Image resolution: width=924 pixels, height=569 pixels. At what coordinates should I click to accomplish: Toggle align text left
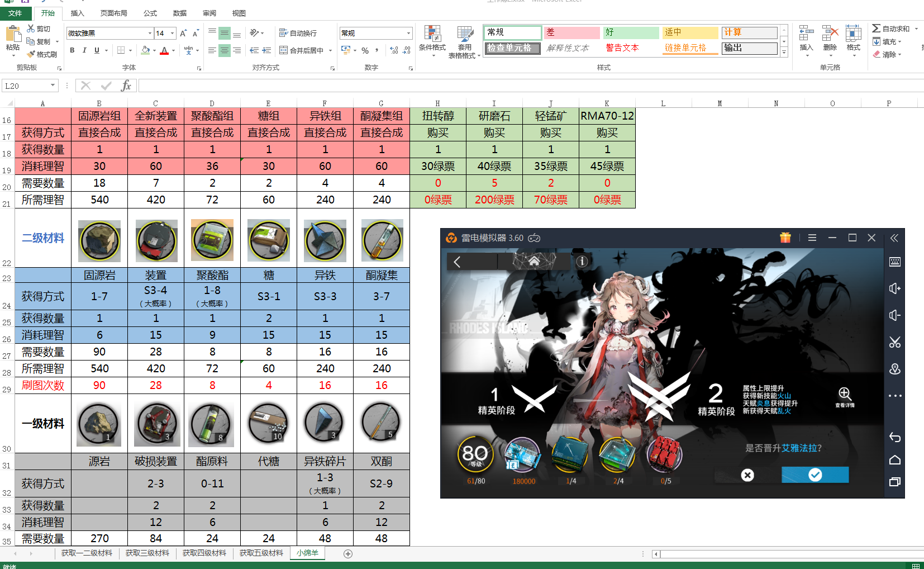coord(212,50)
